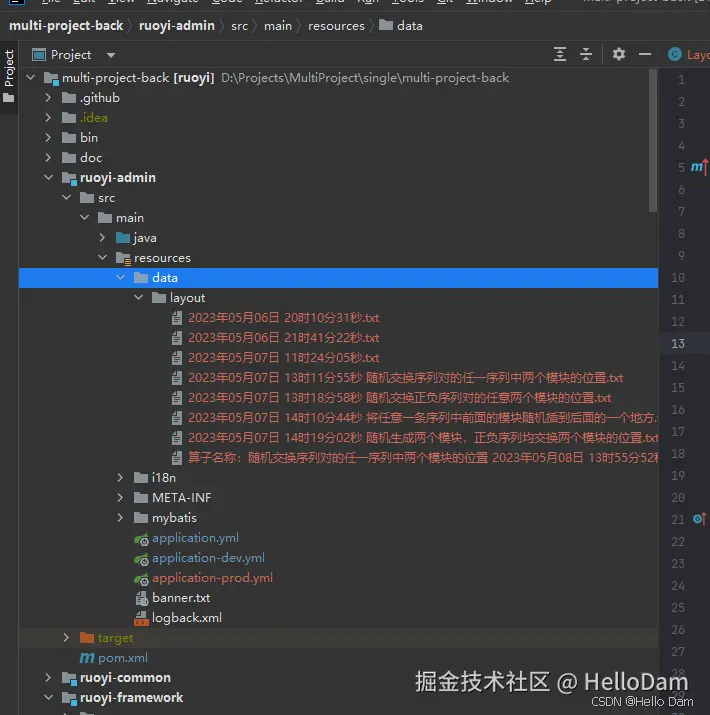Click the folder icon below Project side tab
Screen dimensions: 710x715
(9, 98)
